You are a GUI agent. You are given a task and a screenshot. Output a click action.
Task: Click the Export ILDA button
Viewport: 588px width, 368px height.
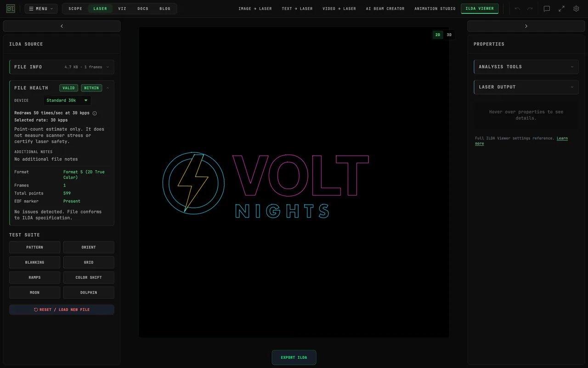coord(294,357)
